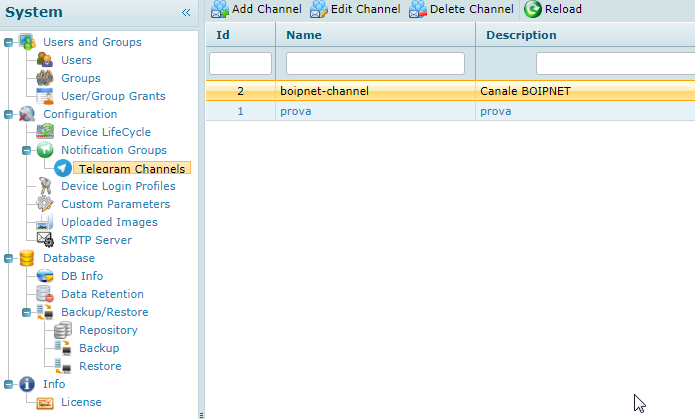
Task: Open Device Login Profiles
Action: click(x=118, y=186)
